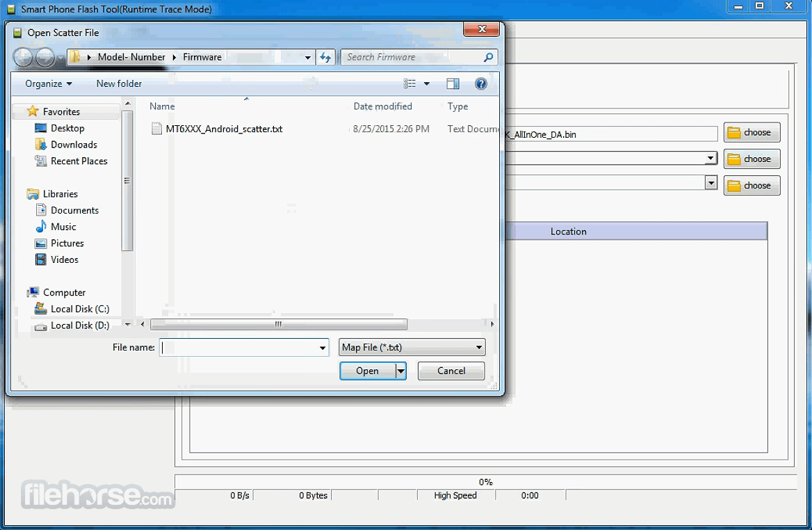Viewport: 812px width, 530px height.
Task: Click the navigation pane scroll down arrow
Action: tap(127, 324)
